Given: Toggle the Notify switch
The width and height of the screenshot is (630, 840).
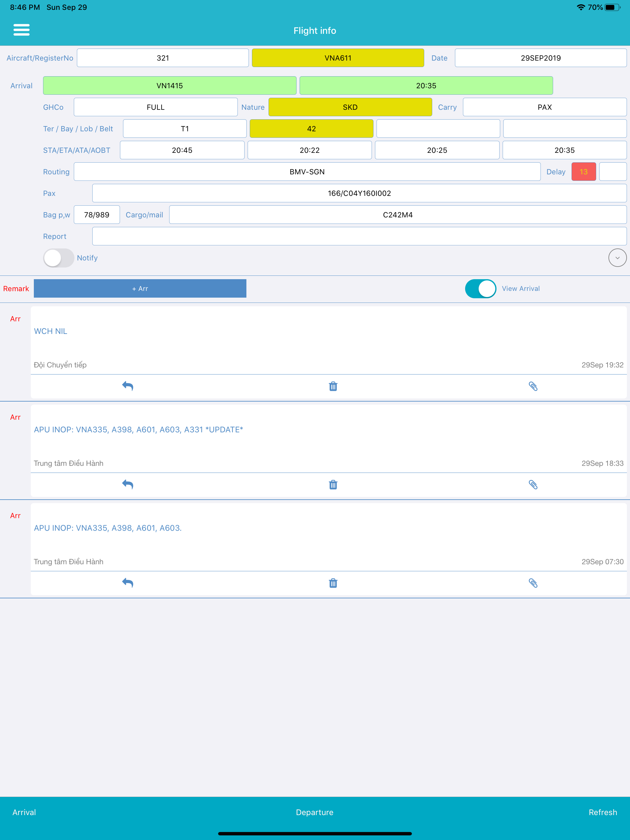Looking at the screenshot, I should pyautogui.click(x=58, y=258).
